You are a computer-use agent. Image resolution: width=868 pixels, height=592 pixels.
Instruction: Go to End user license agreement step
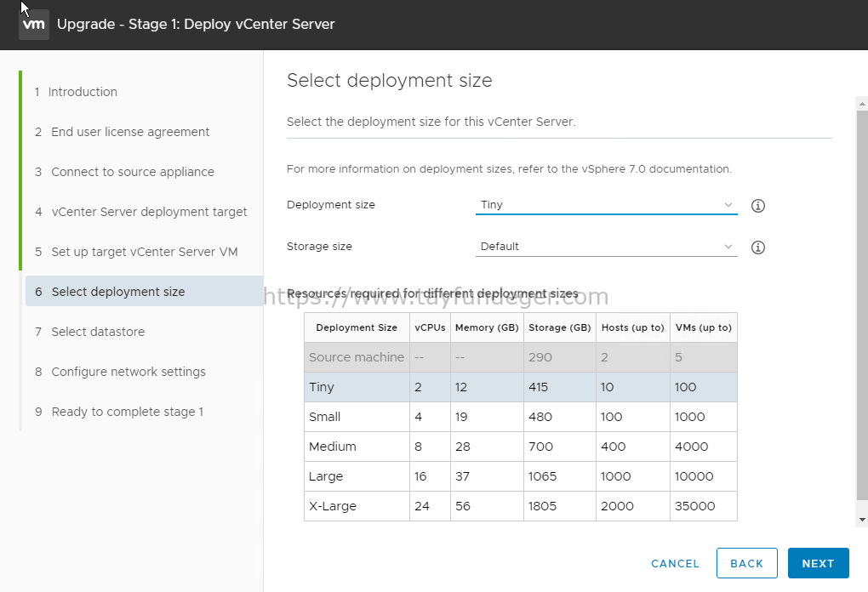point(123,132)
